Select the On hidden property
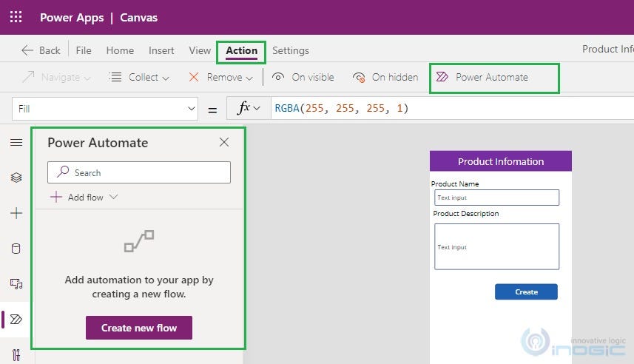 (x=385, y=77)
